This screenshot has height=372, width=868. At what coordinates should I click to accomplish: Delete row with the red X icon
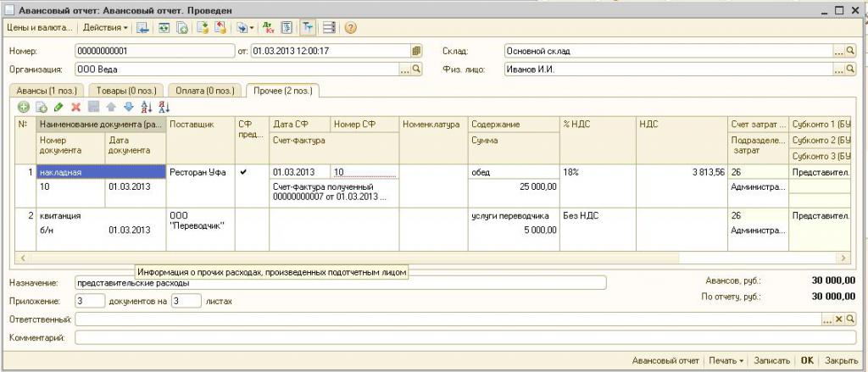76,107
